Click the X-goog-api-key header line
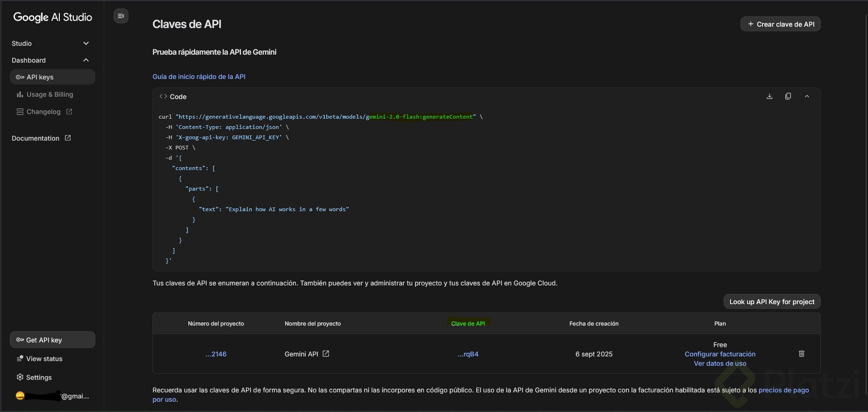Screen dimensions: 868x412 coord(227,137)
